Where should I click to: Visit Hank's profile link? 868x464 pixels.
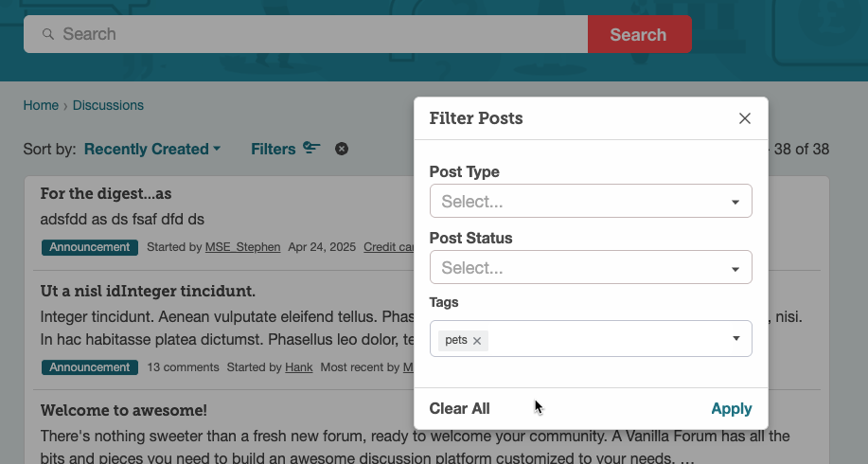point(299,367)
